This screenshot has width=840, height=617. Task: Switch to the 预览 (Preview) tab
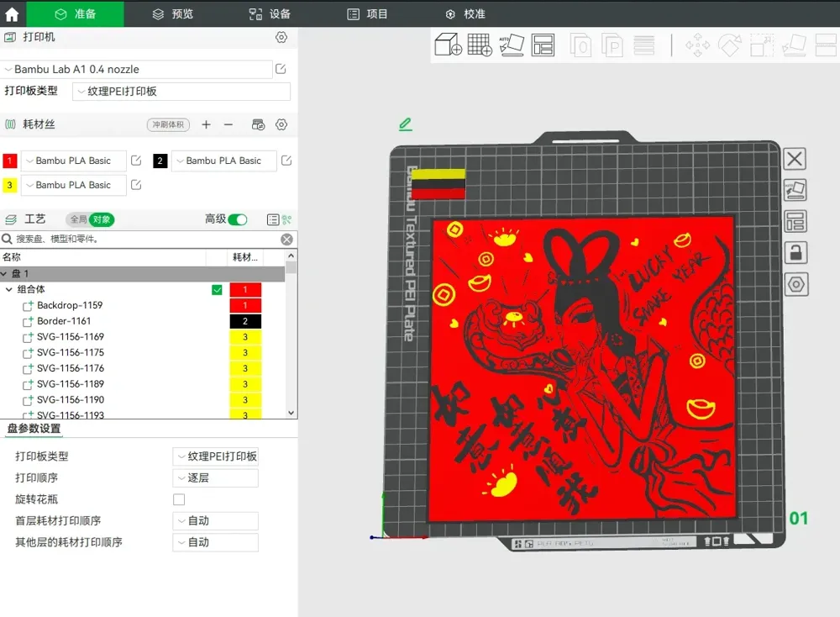tap(172, 14)
